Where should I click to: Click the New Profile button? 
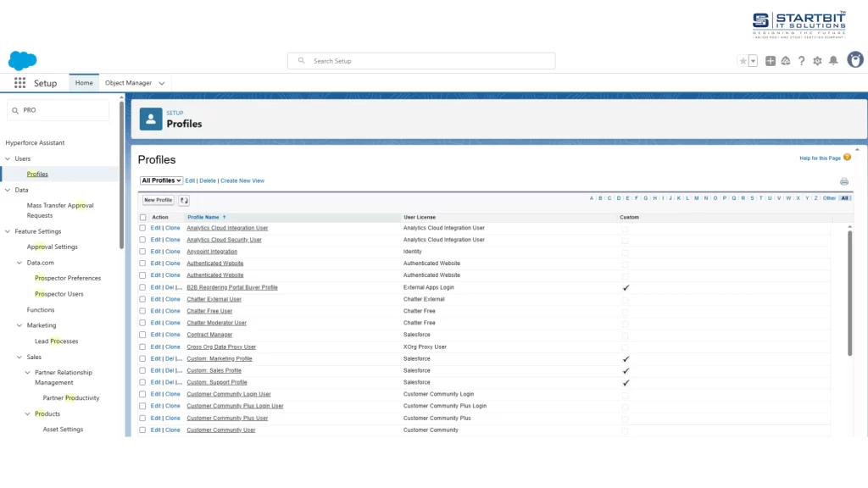[158, 200]
